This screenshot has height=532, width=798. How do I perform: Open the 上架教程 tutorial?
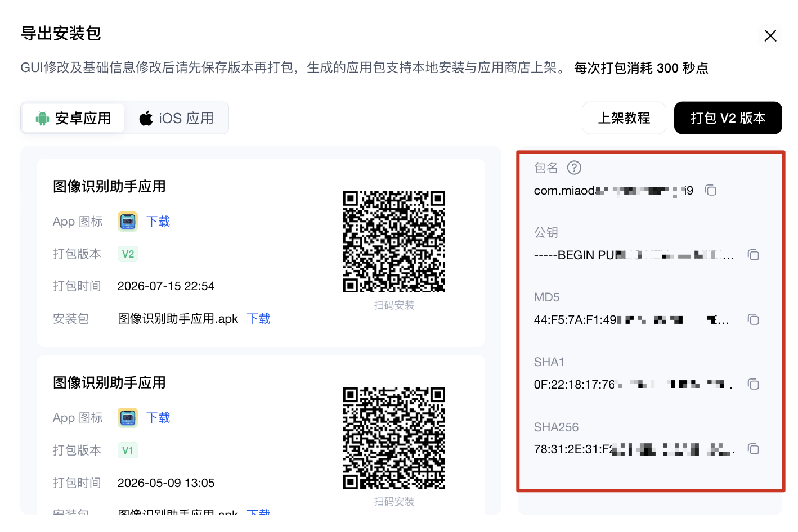(624, 118)
